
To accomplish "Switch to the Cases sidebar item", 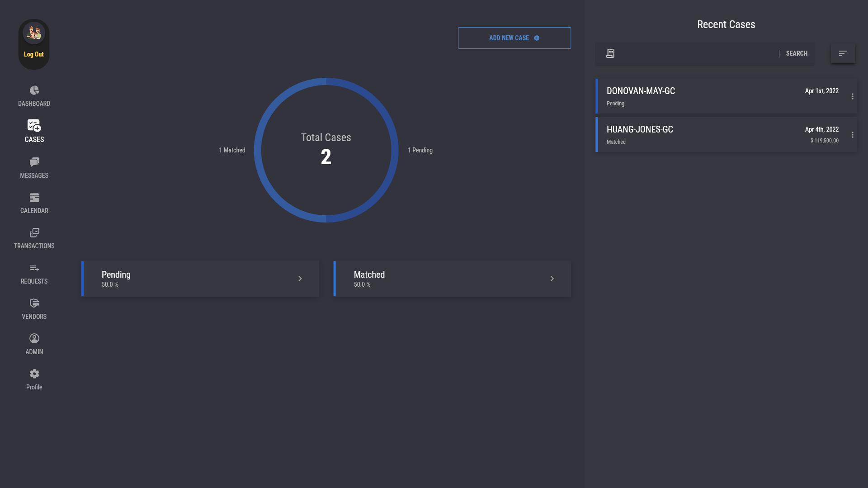I will click(x=34, y=131).
